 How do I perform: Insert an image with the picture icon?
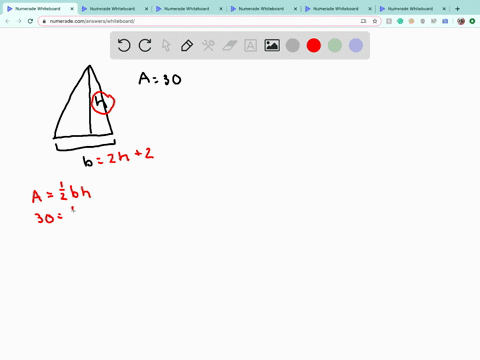click(x=272, y=45)
